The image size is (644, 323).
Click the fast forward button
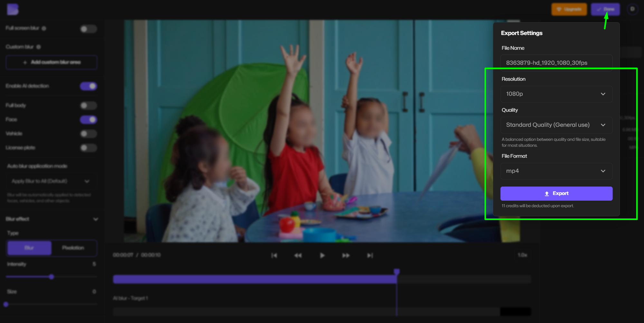point(346,255)
